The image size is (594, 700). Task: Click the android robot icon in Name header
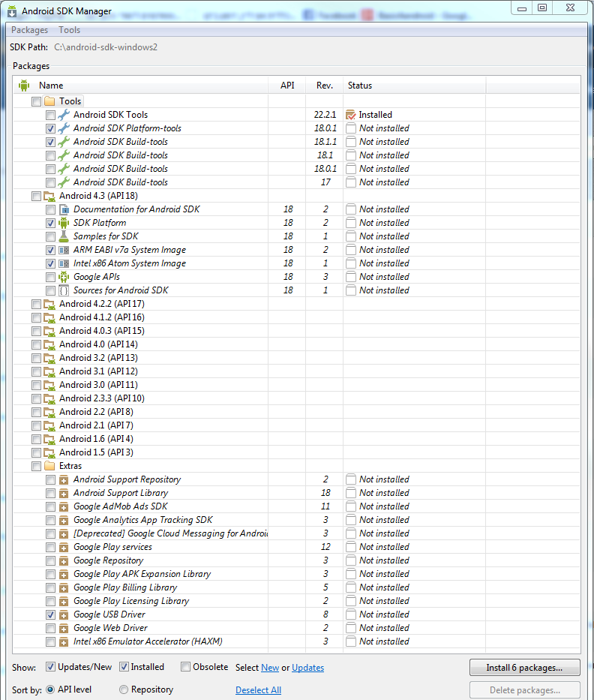click(x=24, y=86)
